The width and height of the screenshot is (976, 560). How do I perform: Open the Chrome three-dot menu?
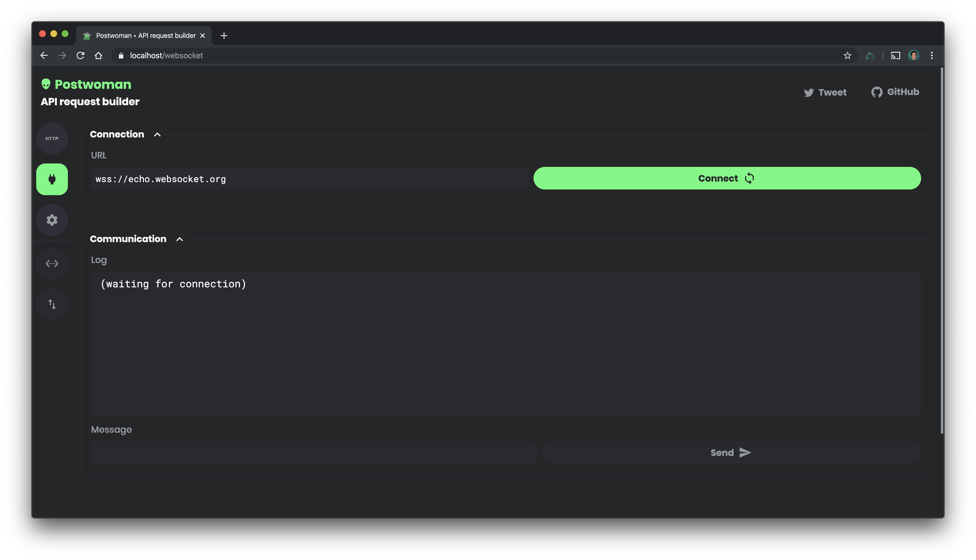(x=931, y=56)
